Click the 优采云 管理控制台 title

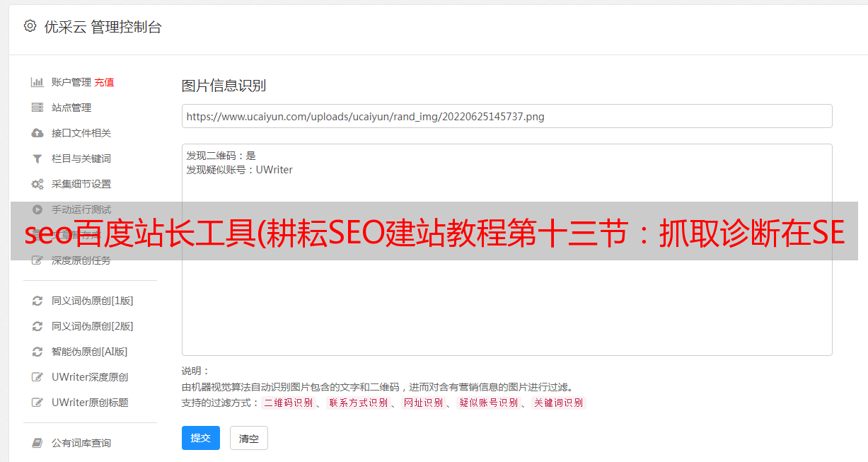click(x=103, y=27)
